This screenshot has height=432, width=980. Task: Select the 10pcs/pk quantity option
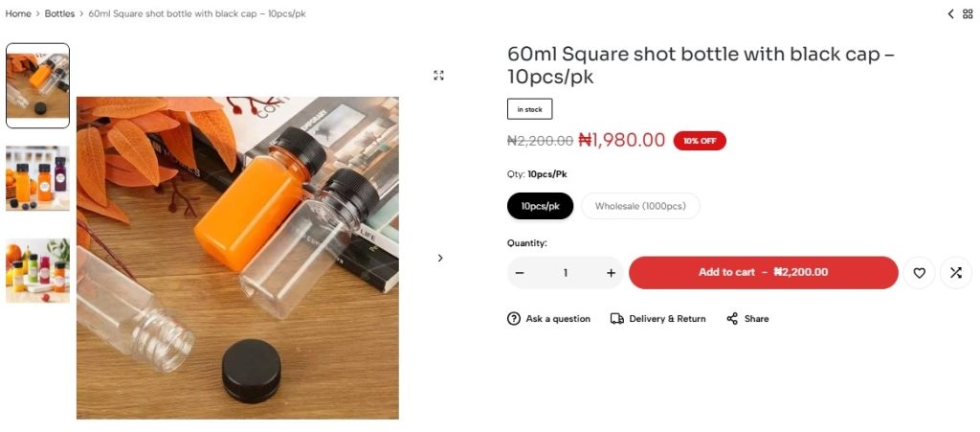540,206
